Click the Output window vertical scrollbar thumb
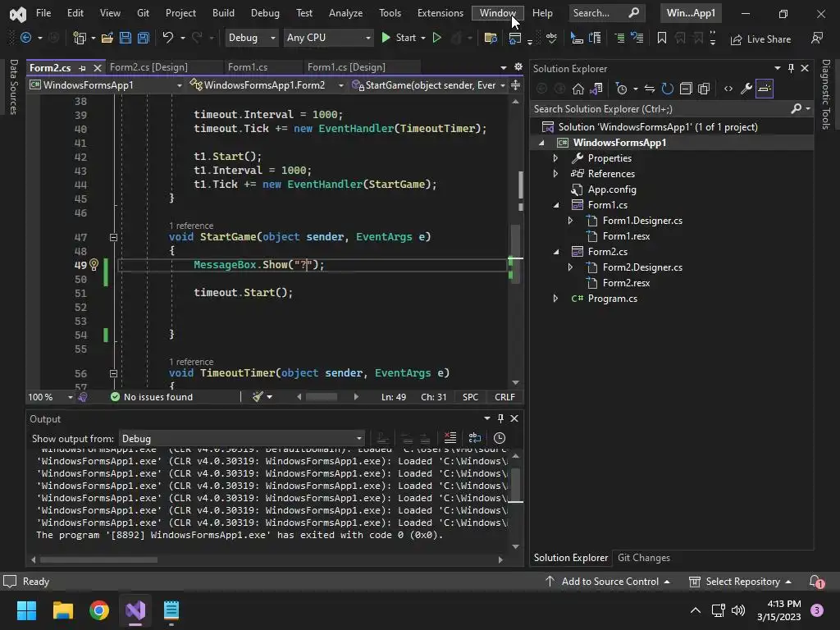 click(515, 485)
